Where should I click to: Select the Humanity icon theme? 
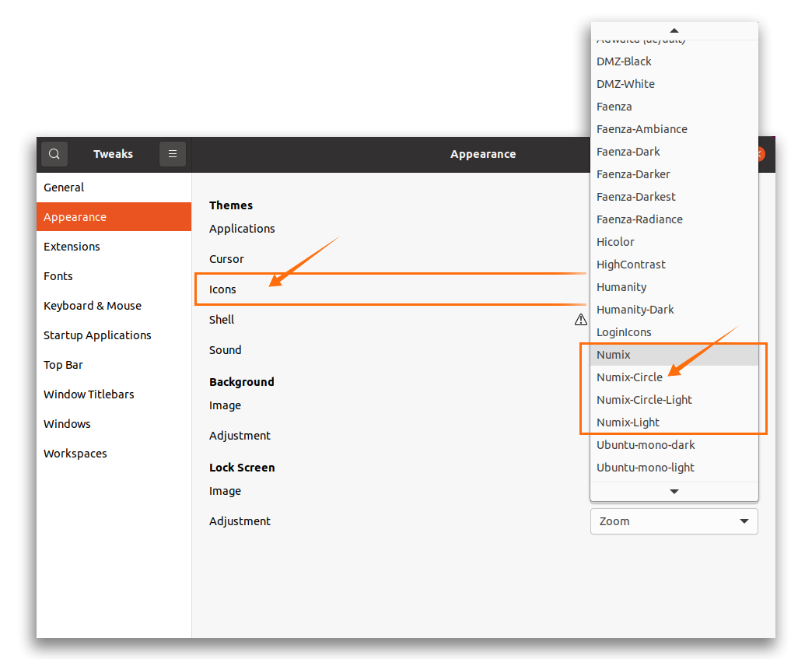pyautogui.click(x=621, y=287)
